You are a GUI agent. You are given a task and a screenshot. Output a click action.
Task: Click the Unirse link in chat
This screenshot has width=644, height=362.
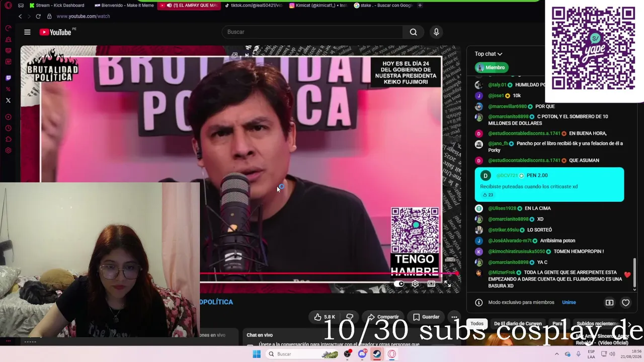(569, 303)
